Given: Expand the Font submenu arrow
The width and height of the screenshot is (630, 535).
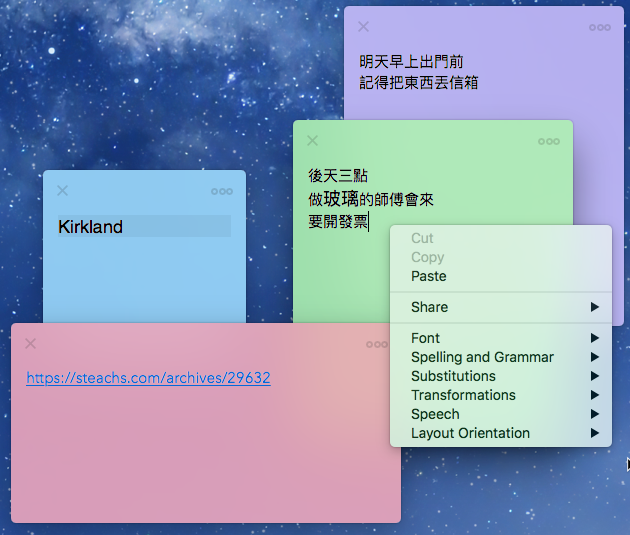Looking at the screenshot, I should (x=595, y=338).
